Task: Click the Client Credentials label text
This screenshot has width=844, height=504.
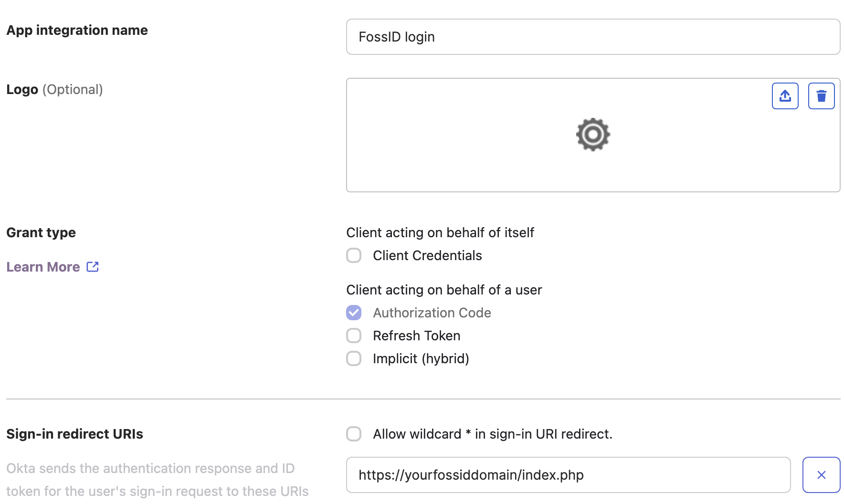Action: 427,255
